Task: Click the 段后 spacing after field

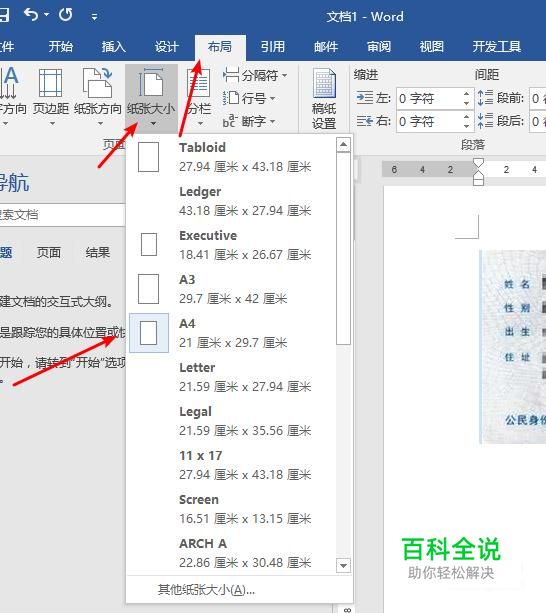Action: 538,121
